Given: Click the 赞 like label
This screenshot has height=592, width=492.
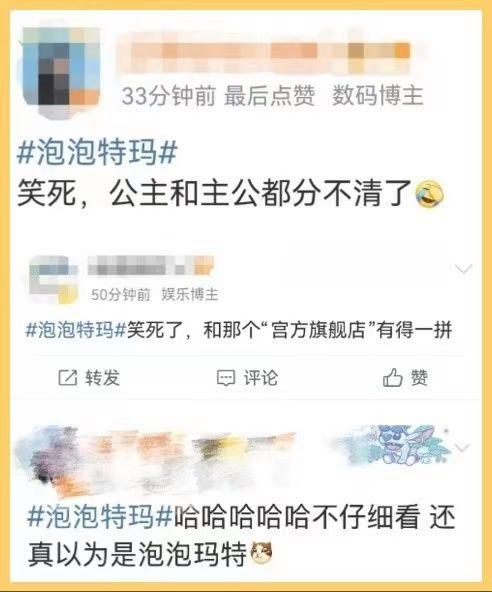Looking at the screenshot, I should coord(420,378).
